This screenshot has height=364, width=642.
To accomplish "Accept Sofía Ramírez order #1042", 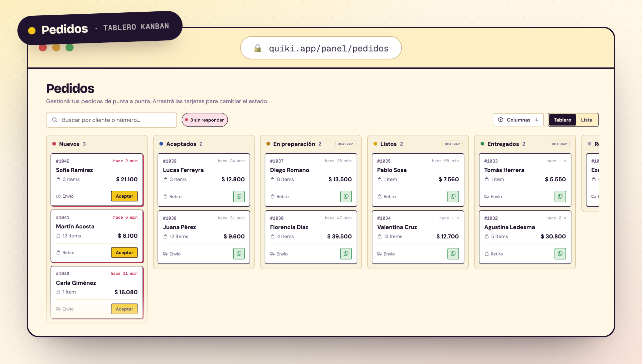I will point(124,196).
